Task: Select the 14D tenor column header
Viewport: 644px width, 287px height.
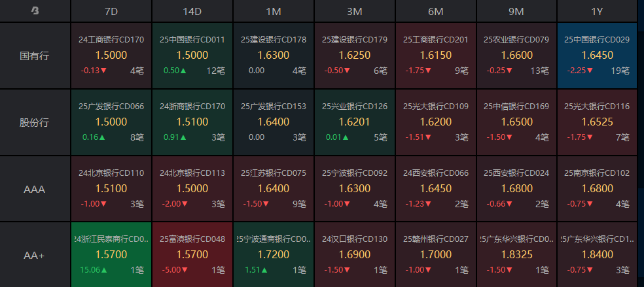Action: pyautogui.click(x=192, y=11)
